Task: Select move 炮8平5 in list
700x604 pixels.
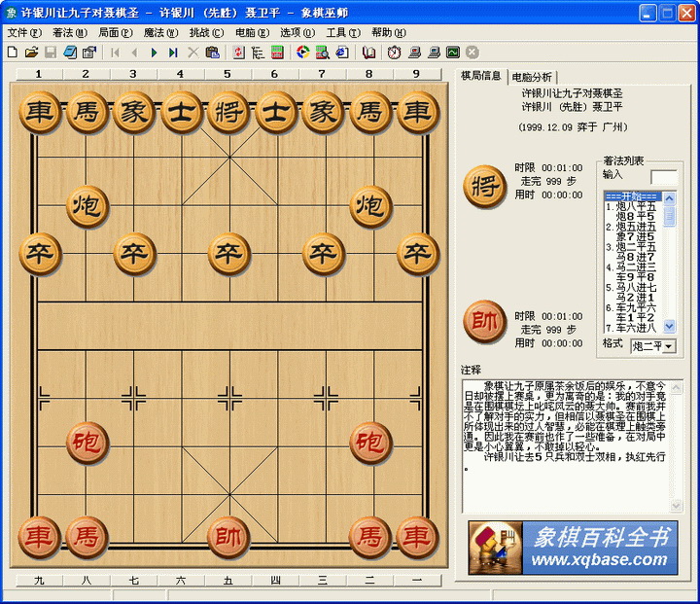Action: pos(635,216)
